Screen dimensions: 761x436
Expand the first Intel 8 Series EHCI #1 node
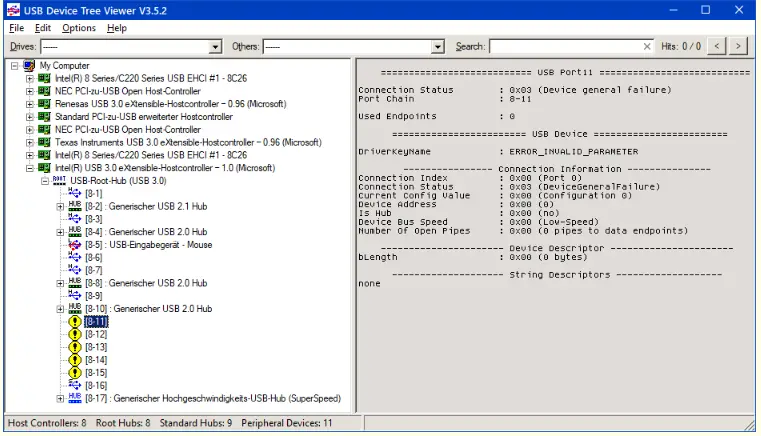[30, 78]
